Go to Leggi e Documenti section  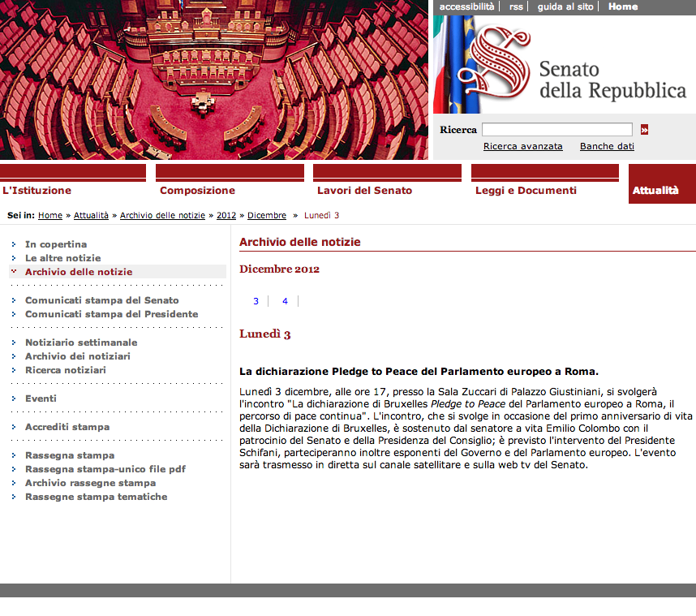(526, 191)
